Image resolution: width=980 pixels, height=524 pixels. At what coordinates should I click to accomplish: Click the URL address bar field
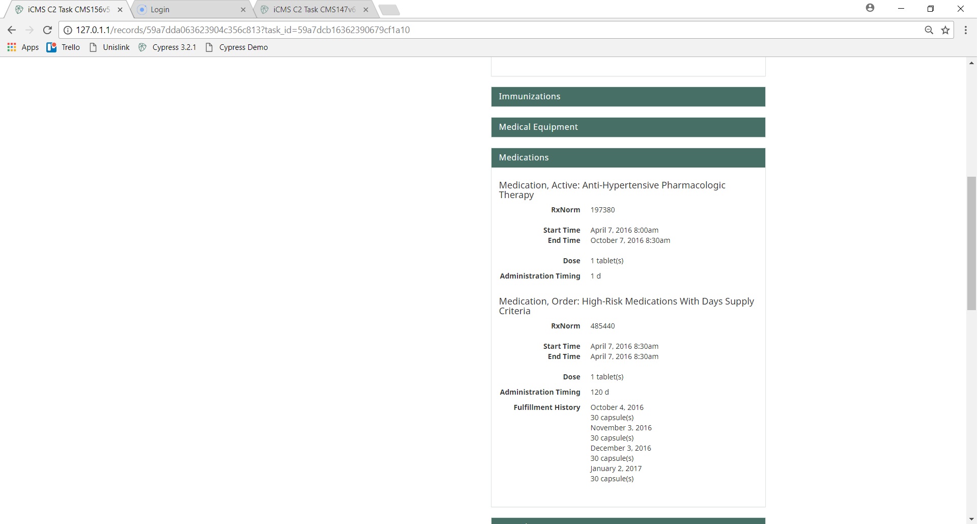tap(488, 30)
